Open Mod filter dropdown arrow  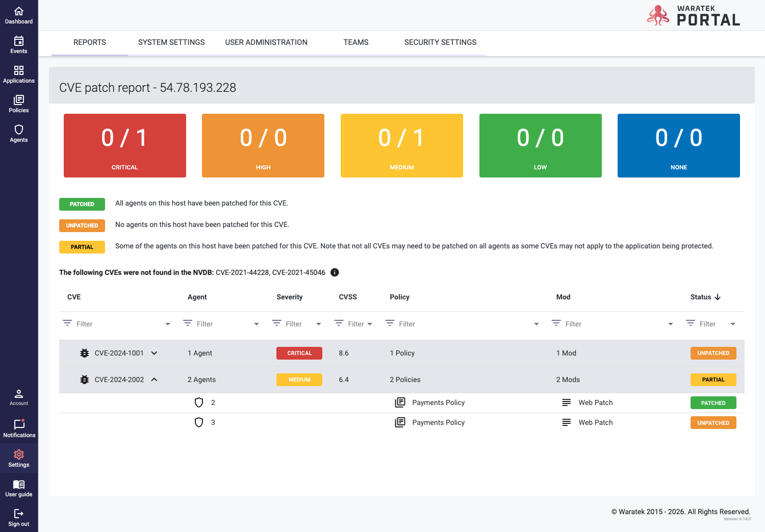click(671, 324)
